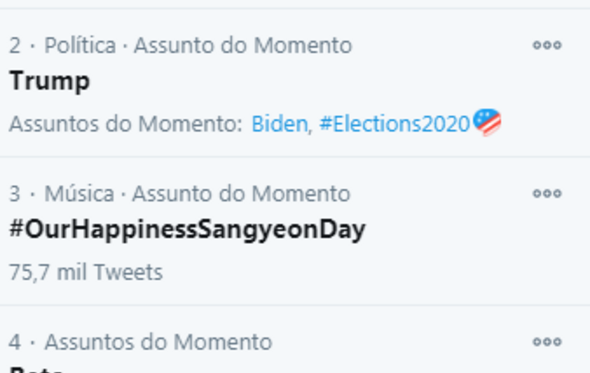This screenshot has height=373, width=590.
Task: Click the rank number 2 label
Action: pos(15,46)
